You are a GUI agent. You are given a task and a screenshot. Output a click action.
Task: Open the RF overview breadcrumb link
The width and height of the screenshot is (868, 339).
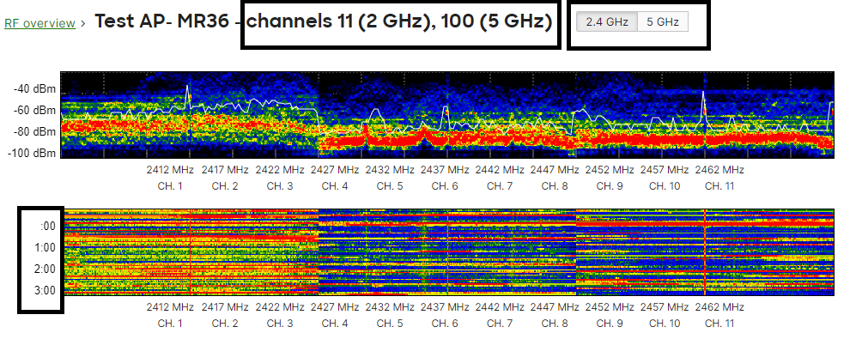pos(39,23)
